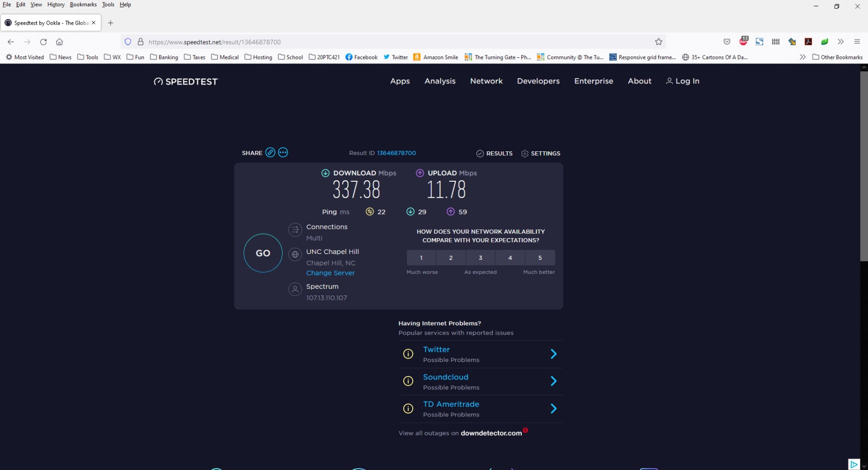This screenshot has height=470, width=868.
Task: Open the RESULTS history link
Action: coord(494,153)
